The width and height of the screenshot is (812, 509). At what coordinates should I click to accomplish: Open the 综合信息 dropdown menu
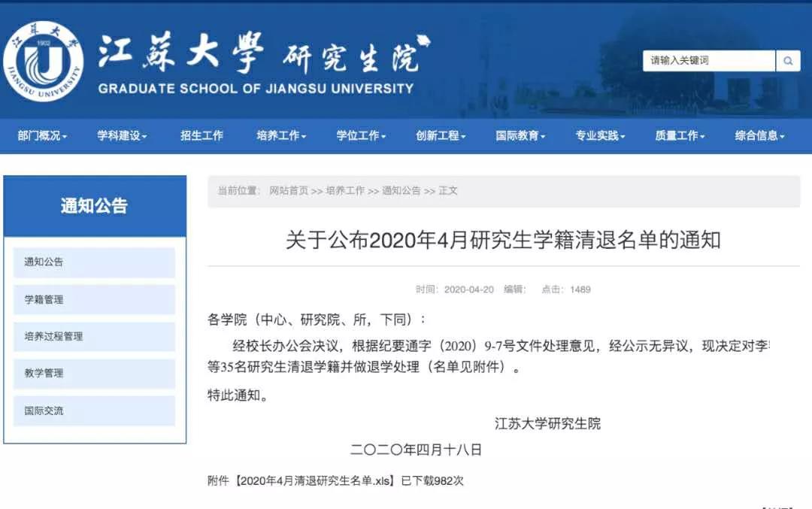coord(759,135)
